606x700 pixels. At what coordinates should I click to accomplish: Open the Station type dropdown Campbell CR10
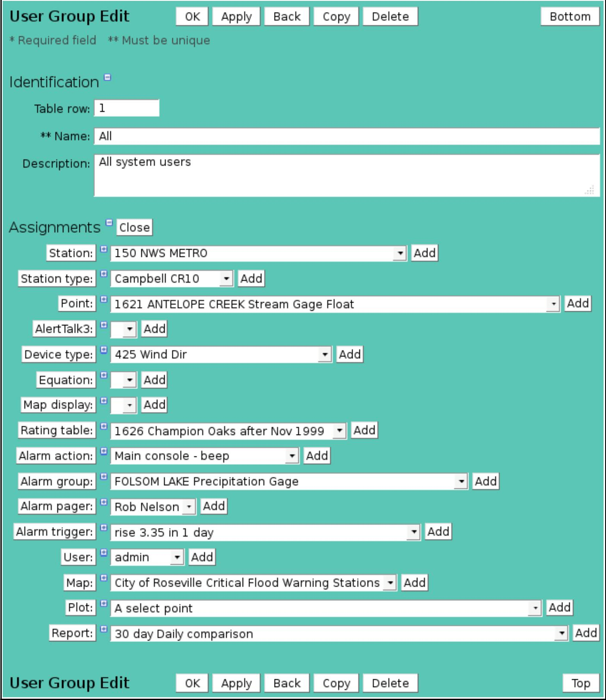click(x=172, y=279)
